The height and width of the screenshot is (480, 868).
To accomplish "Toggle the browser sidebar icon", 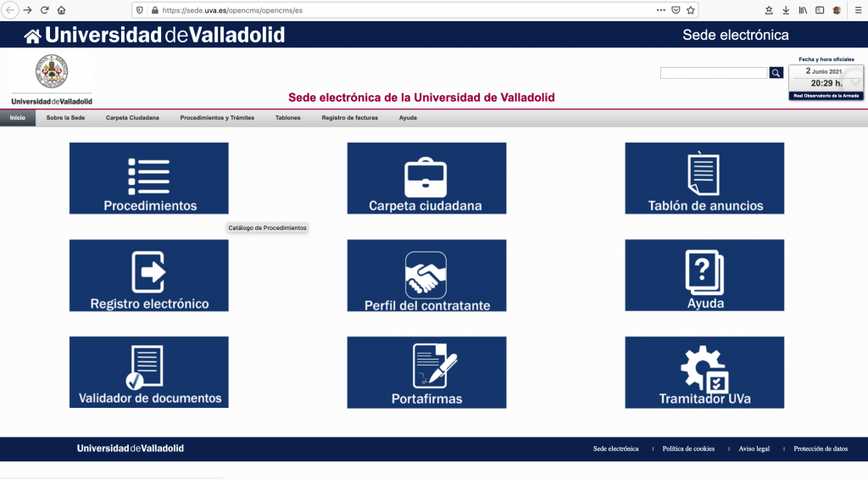I will (820, 10).
